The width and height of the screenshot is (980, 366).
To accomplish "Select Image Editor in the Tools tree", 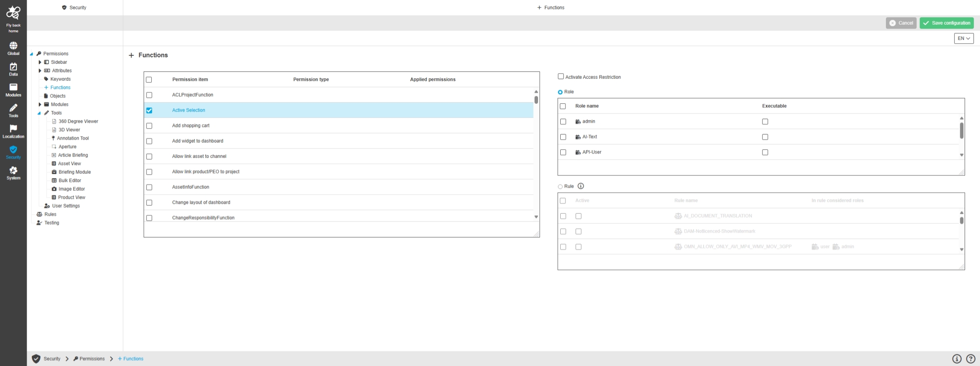I will 71,189.
